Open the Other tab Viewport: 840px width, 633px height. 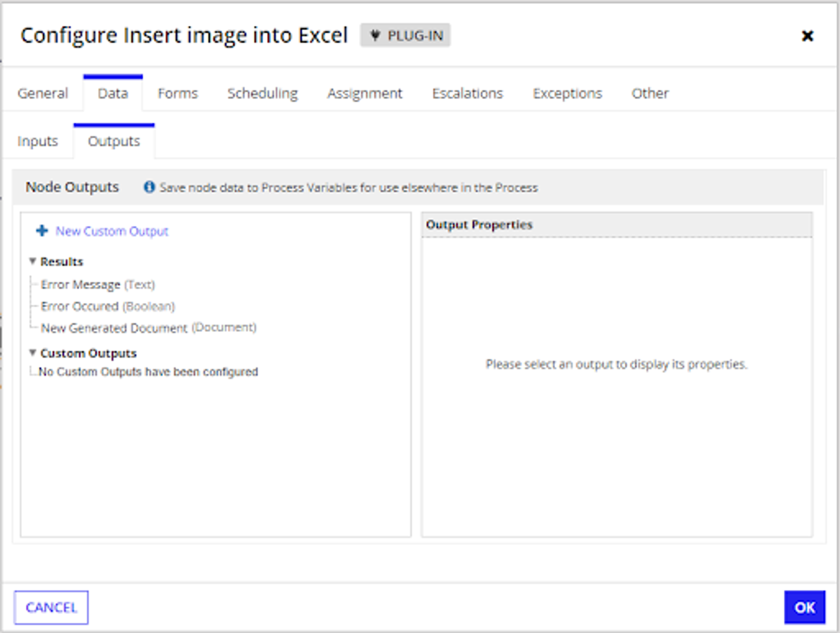(x=650, y=93)
